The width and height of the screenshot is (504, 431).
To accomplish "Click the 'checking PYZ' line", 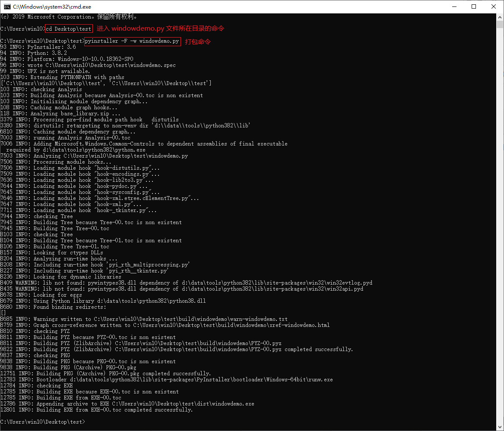I will pyautogui.click(x=35, y=331).
